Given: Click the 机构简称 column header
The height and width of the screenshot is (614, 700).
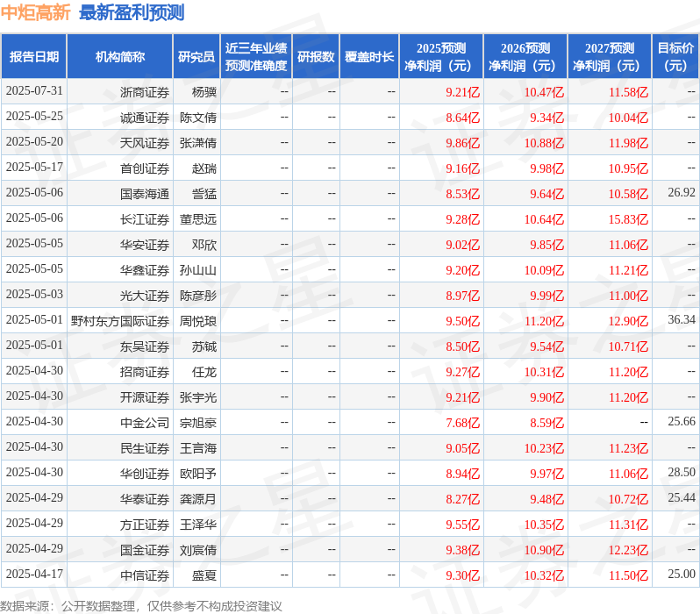Looking at the screenshot, I should pos(119,56).
